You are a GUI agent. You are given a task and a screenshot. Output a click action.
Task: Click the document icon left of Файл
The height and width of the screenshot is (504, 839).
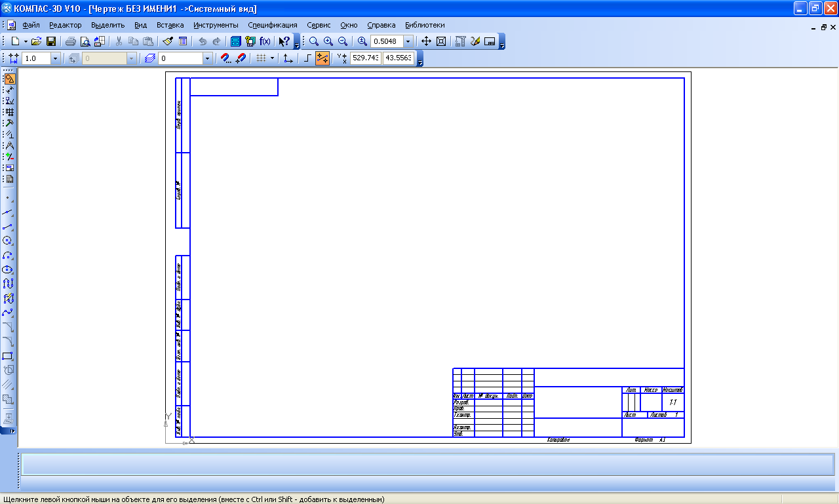point(12,25)
